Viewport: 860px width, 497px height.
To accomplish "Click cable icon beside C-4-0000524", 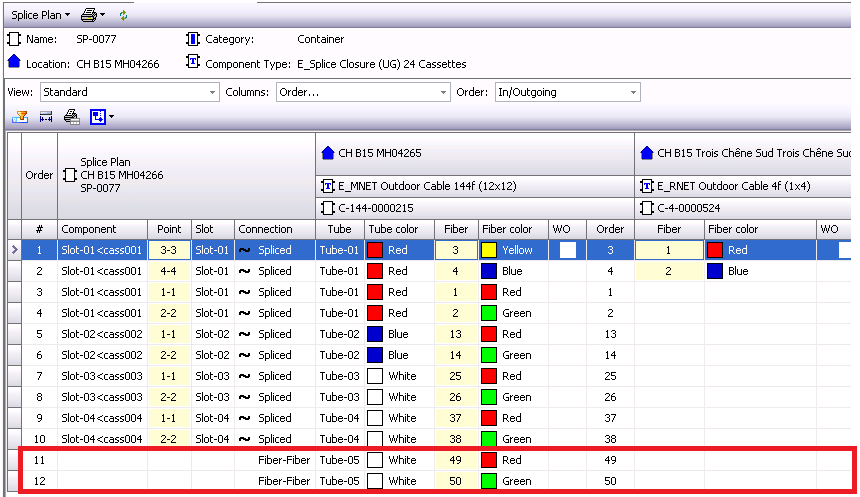I will (x=647, y=208).
